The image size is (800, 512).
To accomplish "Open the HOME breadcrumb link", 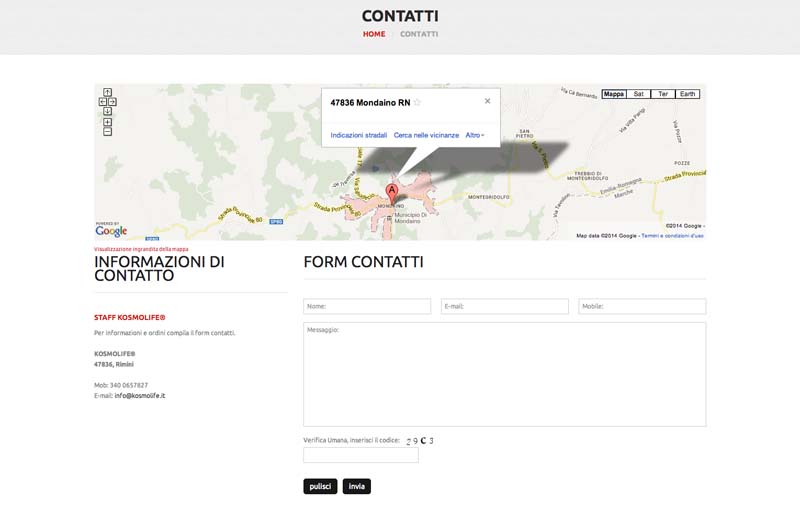I will (374, 34).
